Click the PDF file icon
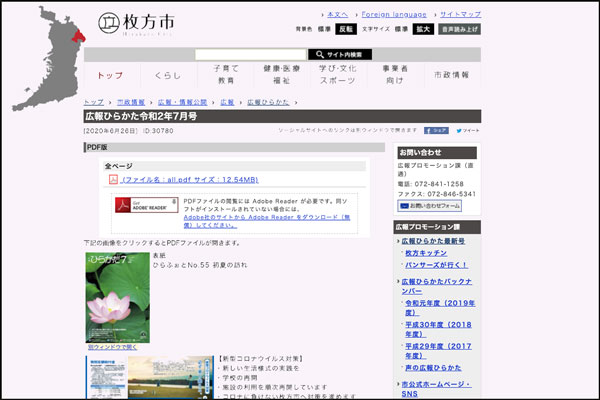The image size is (600, 400). pyautogui.click(x=114, y=179)
